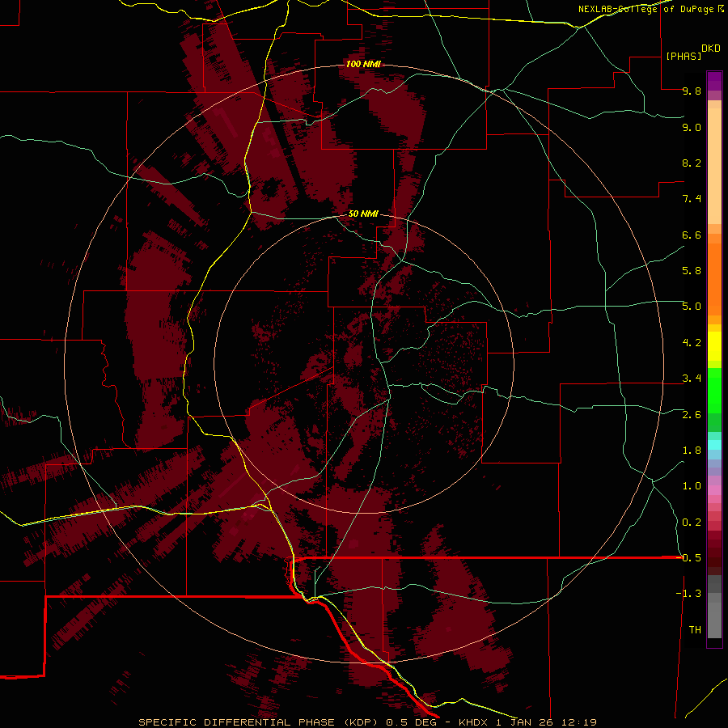Click the 6.6 legend value
The width and height of the screenshot is (728, 728).
692,235
